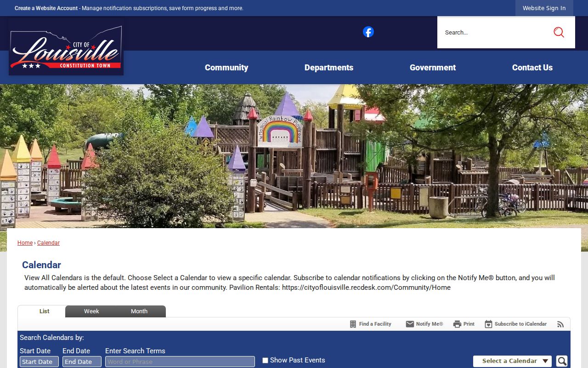Image resolution: width=588 pixels, height=368 pixels.
Task: Select the List tab
Action: point(44,311)
